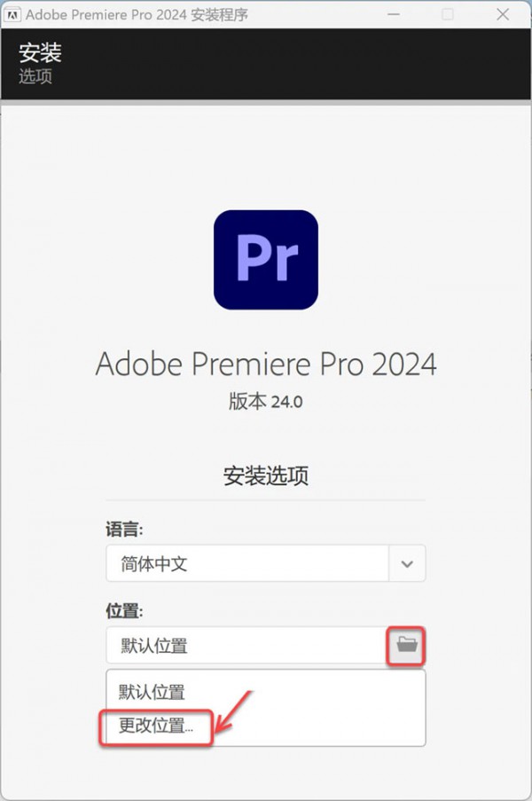Click the chevron on the language selector
The width and height of the screenshot is (532, 801).
407,563
